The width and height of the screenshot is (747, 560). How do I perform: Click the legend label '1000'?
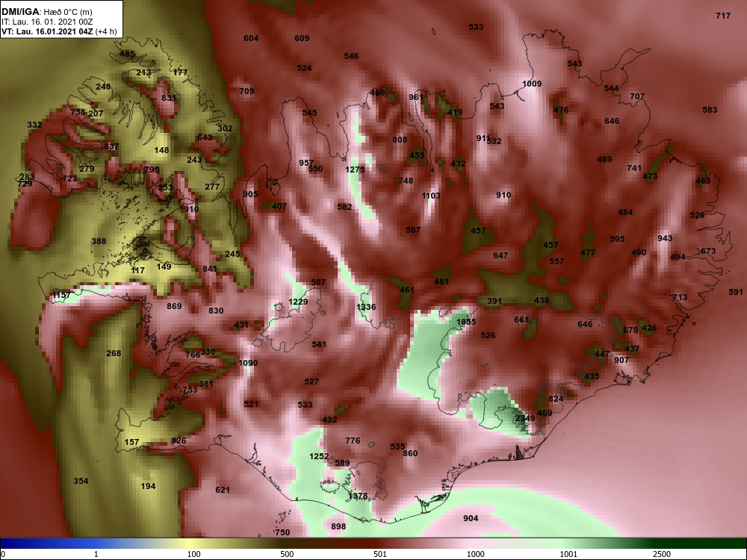click(x=475, y=554)
